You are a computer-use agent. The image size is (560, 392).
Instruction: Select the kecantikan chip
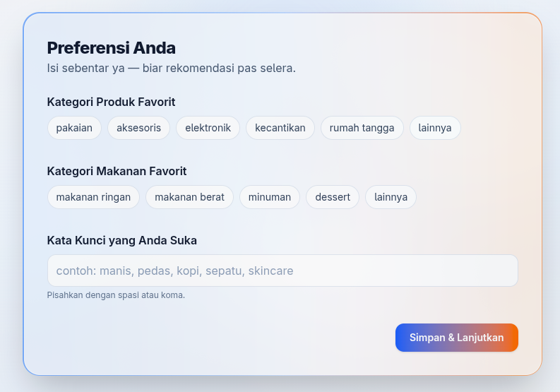tap(280, 128)
